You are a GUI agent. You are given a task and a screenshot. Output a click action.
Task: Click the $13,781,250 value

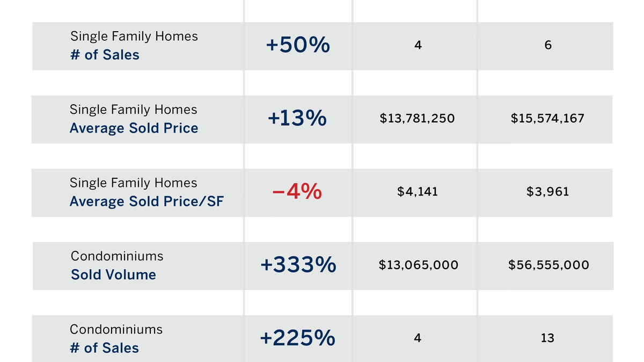pos(417,119)
